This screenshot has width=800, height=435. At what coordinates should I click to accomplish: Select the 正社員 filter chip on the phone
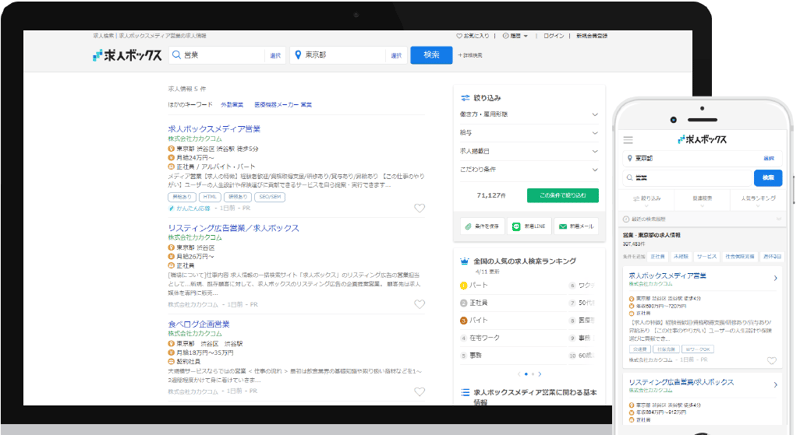point(658,257)
